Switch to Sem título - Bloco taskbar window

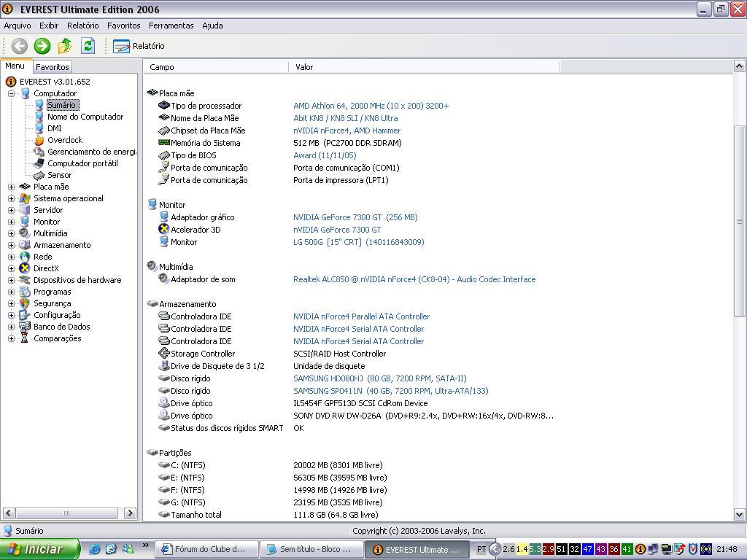coord(311,550)
